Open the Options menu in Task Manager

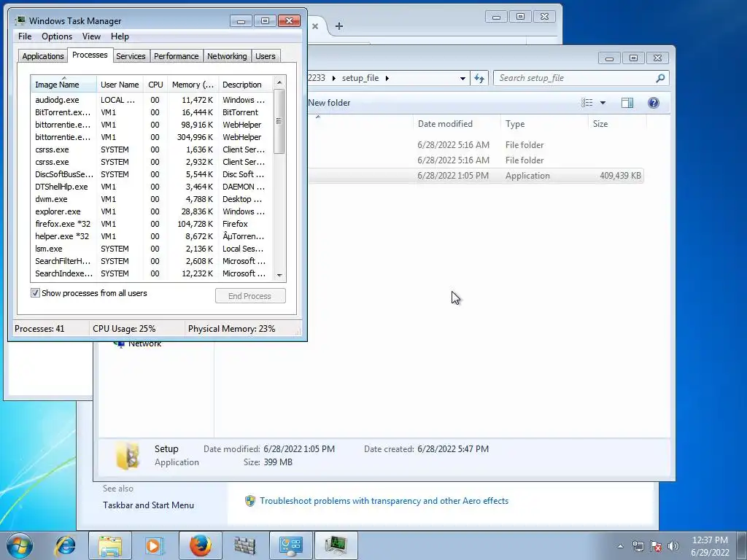point(57,36)
